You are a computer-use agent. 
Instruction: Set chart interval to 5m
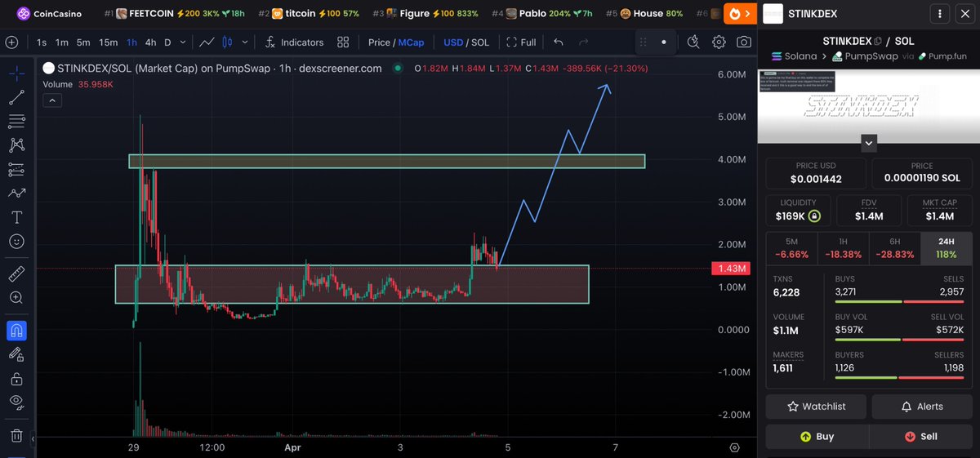(x=83, y=42)
